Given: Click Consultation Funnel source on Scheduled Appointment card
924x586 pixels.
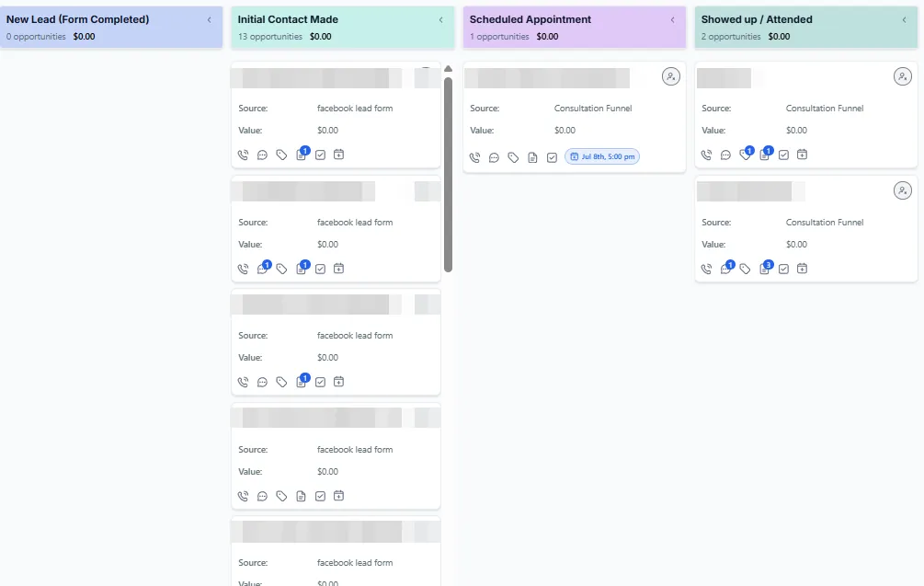Looking at the screenshot, I should [x=593, y=109].
